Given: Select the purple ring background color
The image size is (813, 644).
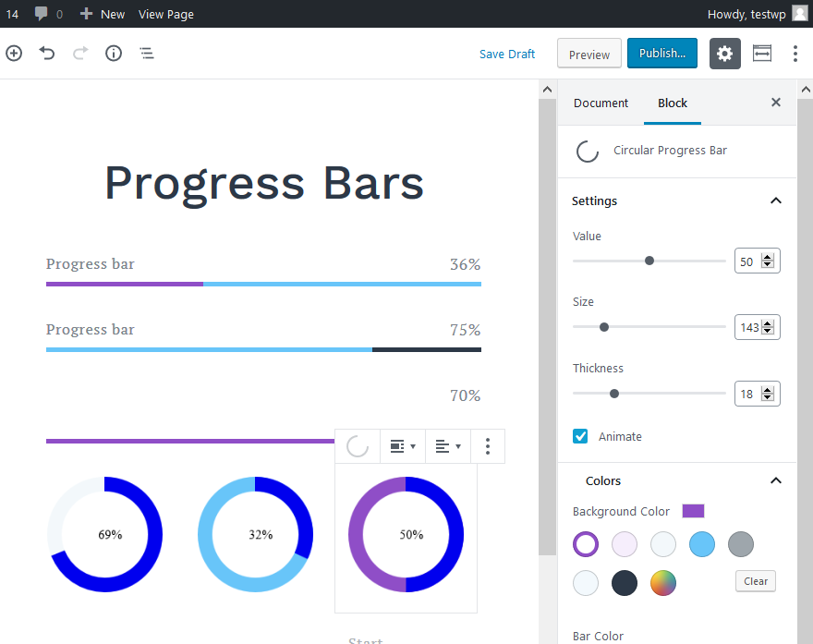Looking at the screenshot, I should tap(586, 544).
